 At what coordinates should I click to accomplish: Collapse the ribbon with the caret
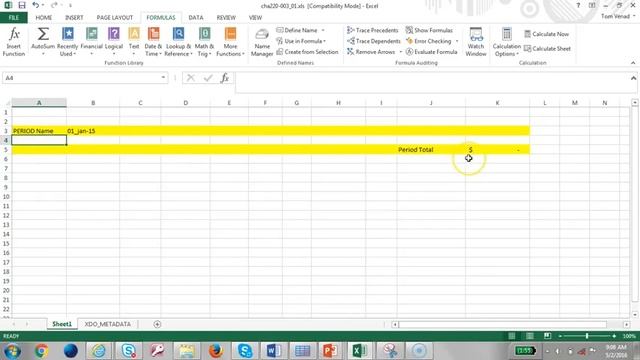(x=633, y=63)
